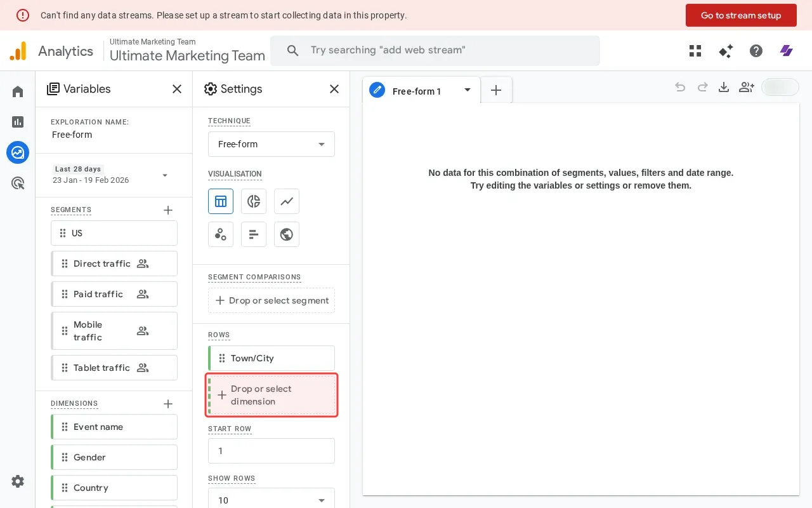Share the exploration with users
The height and width of the screenshot is (508, 812).
pos(747,87)
